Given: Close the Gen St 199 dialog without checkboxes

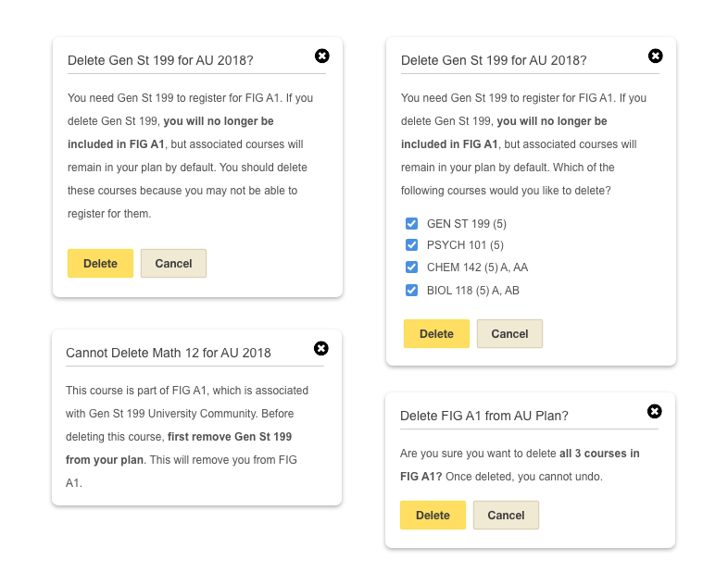Looking at the screenshot, I should (x=321, y=56).
